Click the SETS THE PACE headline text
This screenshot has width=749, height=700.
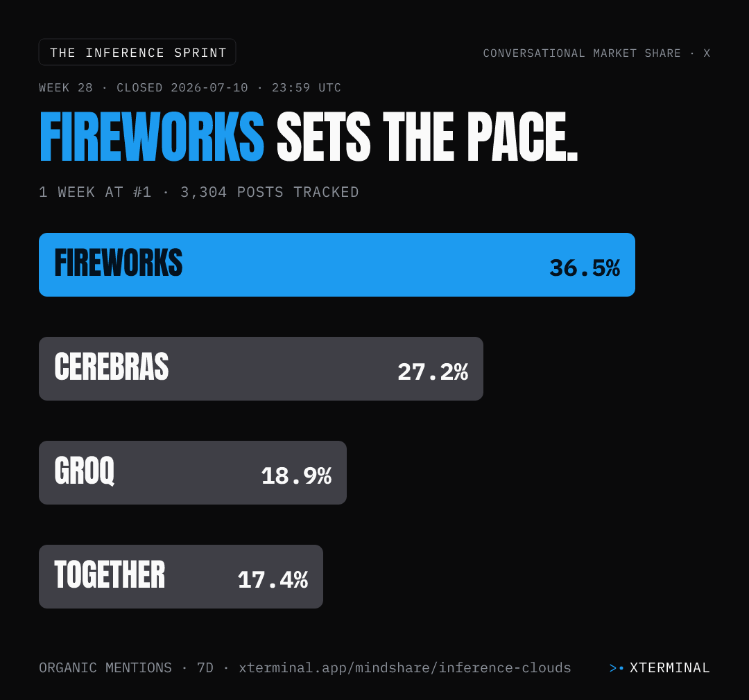tap(427, 137)
